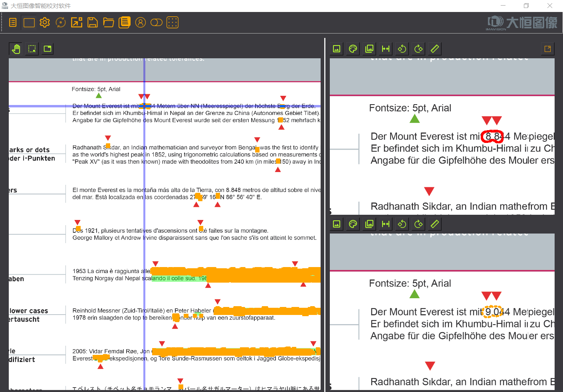Click the green window layout icon beside selection tool
Screen dimensions: 563x392
48,49
